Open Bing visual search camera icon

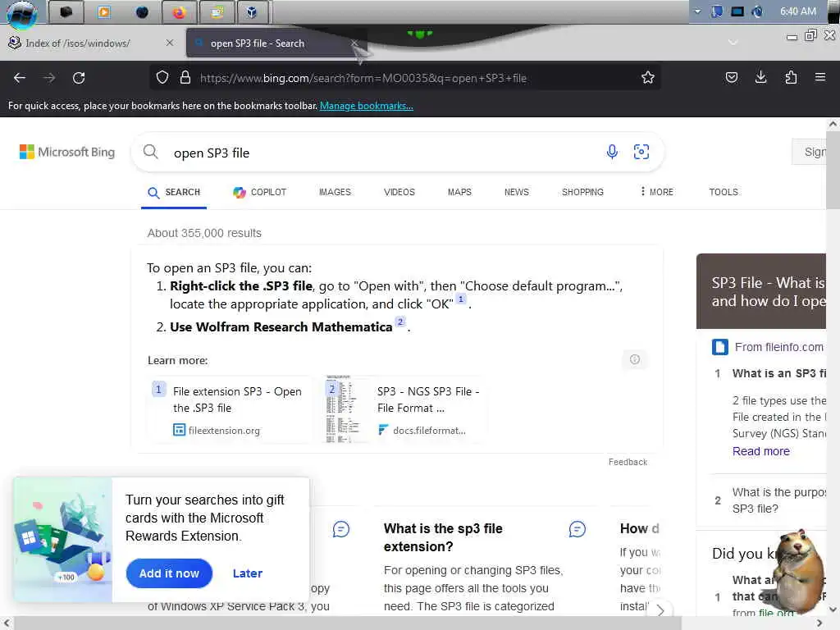click(641, 152)
